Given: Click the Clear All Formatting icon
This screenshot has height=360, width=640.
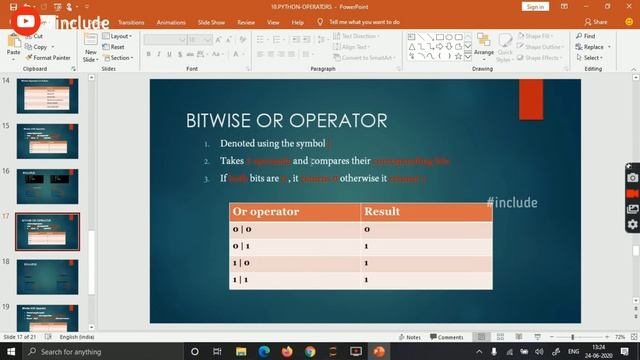Looking at the screenshot, I should pos(243,40).
